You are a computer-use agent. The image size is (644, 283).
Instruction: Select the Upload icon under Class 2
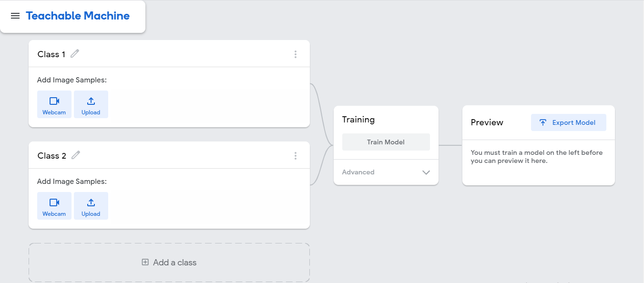(x=91, y=202)
